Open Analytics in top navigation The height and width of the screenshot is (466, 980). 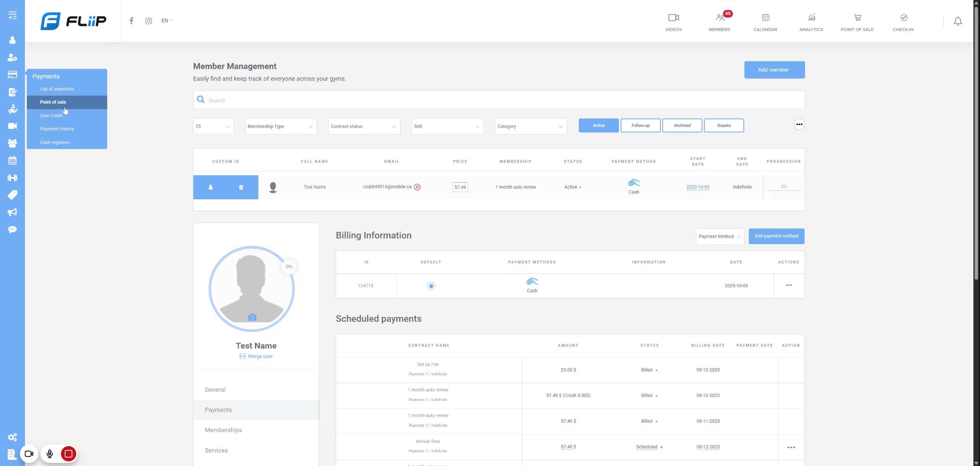click(811, 22)
